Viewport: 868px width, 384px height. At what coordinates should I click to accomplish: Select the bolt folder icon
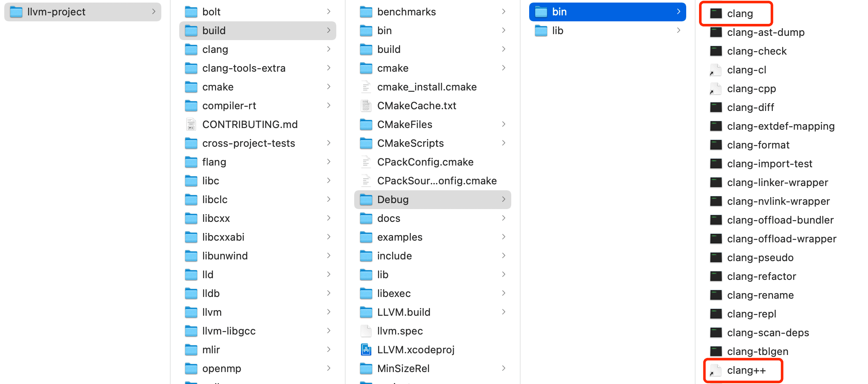[191, 12]
